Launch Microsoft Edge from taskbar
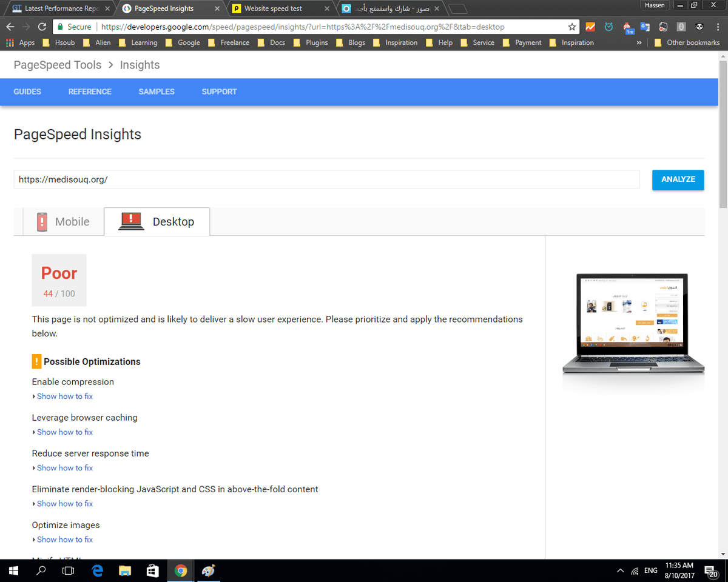 tap(97, 570)
